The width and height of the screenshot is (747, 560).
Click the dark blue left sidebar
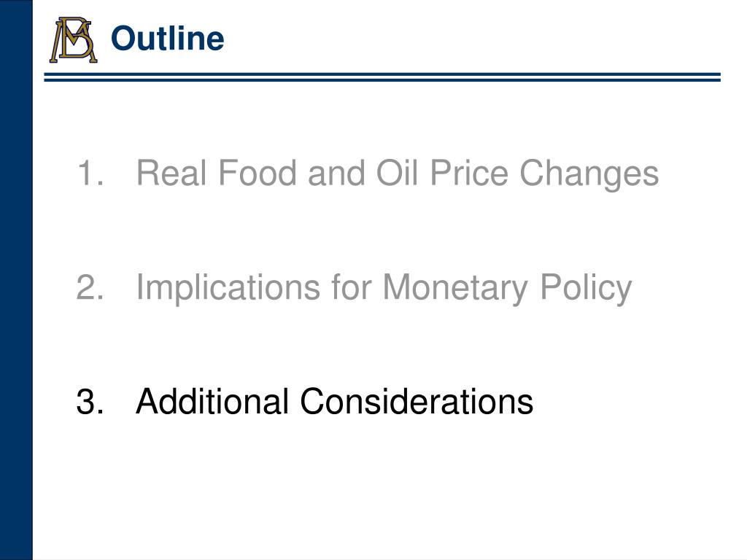[16, 280]
